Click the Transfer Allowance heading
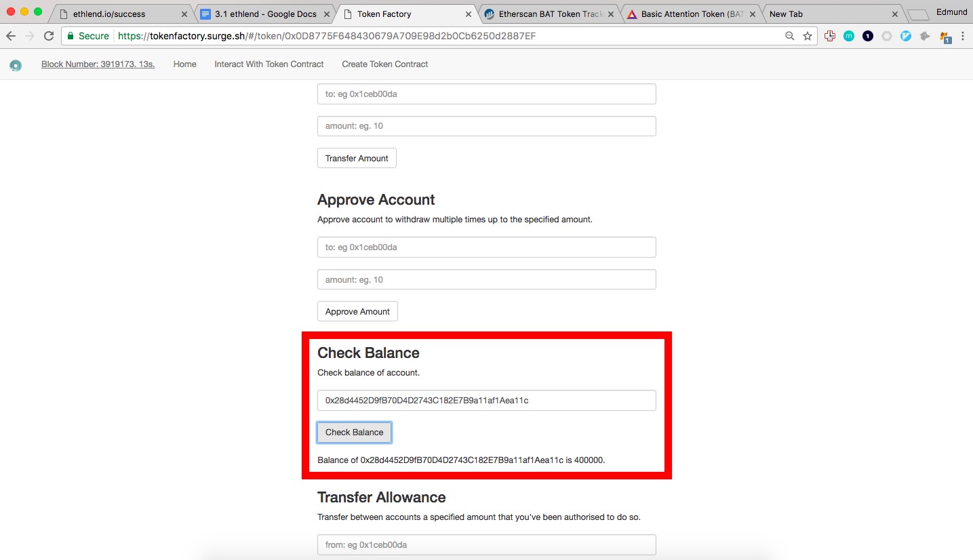Viewport: 973px width, 560px height. 381,497
